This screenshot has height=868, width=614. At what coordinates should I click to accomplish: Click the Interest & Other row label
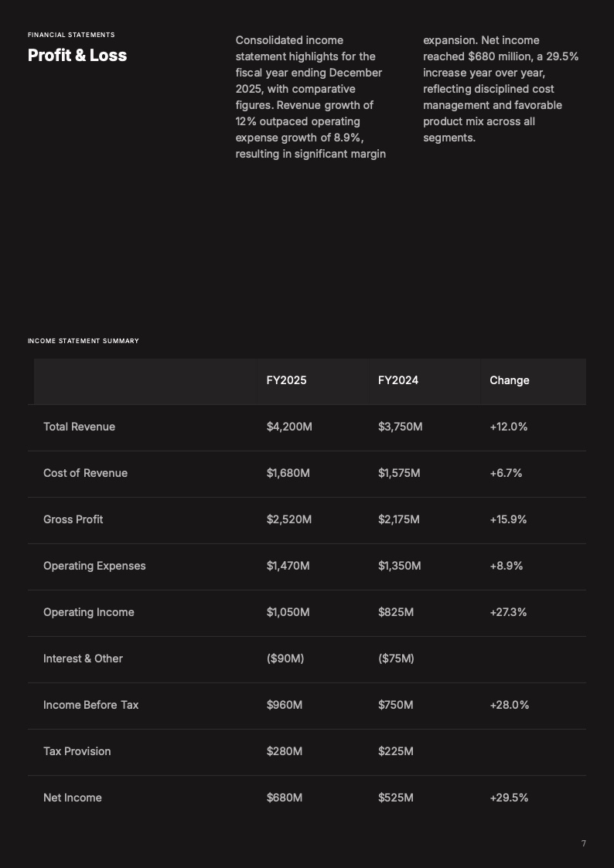83,659
